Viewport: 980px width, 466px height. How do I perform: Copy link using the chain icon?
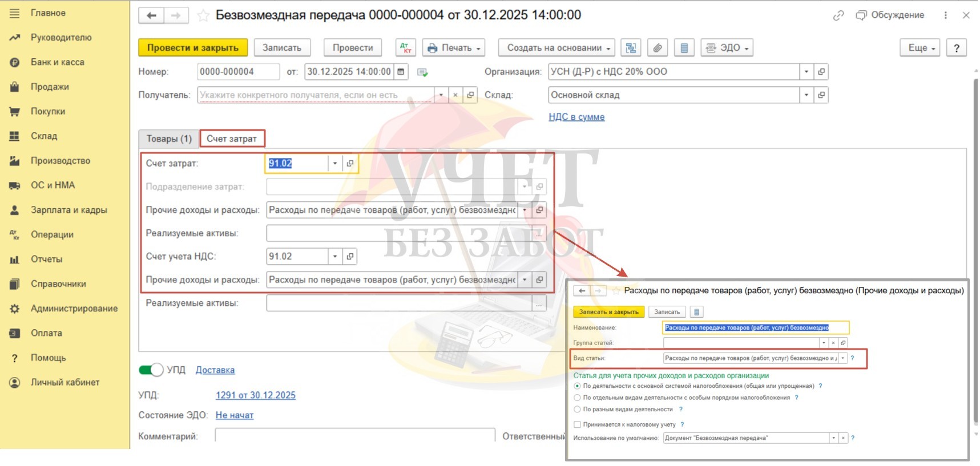click(838, 15)
